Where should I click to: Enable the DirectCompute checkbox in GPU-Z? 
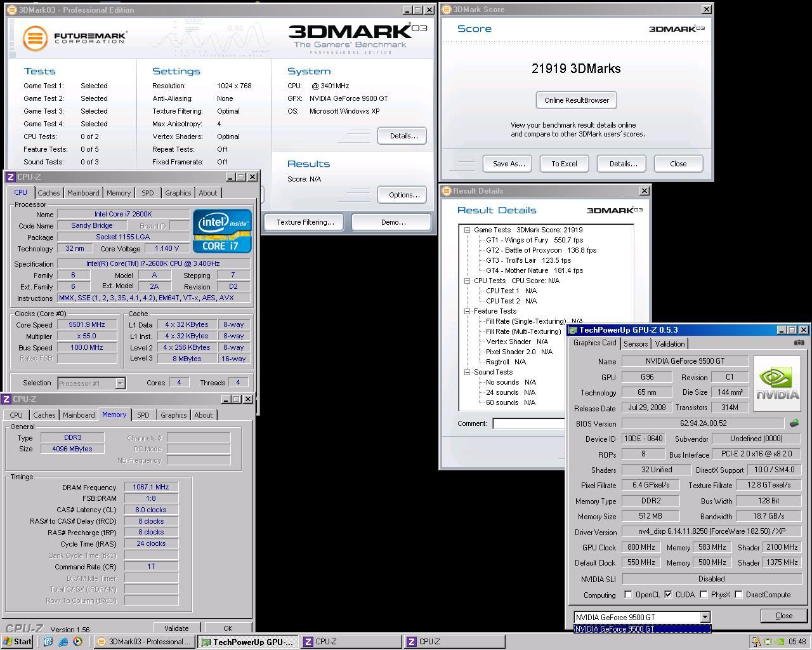(738, 595)
